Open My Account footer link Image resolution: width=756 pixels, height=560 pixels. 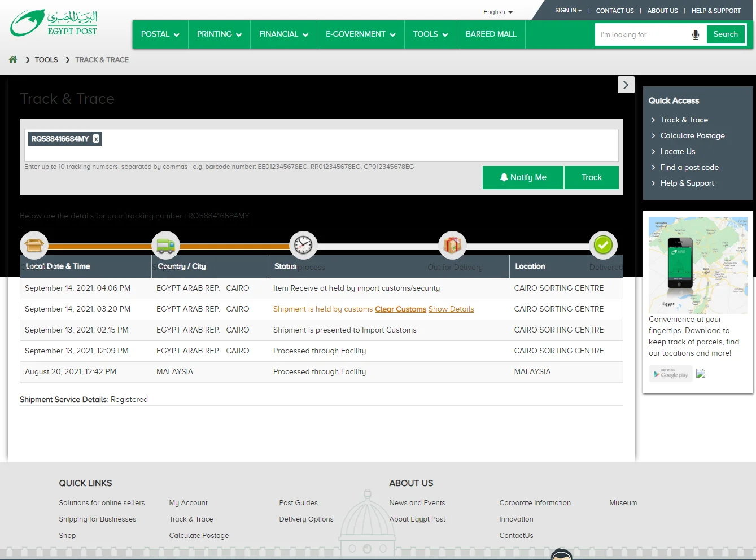(188, 503)
